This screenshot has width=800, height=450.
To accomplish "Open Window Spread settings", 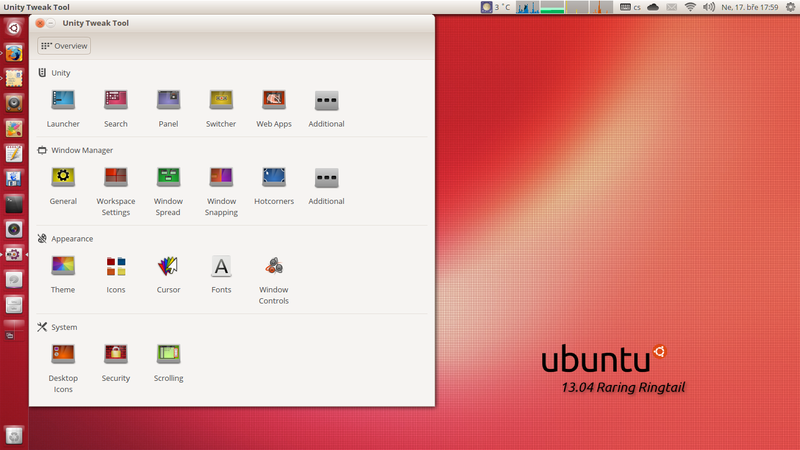I will coord(168,191).
